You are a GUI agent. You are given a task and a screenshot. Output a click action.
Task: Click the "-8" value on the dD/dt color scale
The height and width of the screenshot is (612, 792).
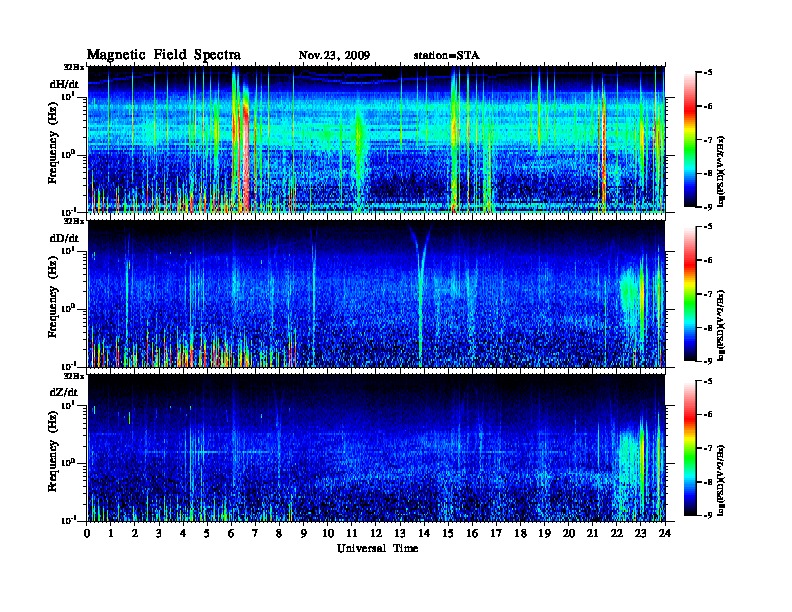point(708,327)
